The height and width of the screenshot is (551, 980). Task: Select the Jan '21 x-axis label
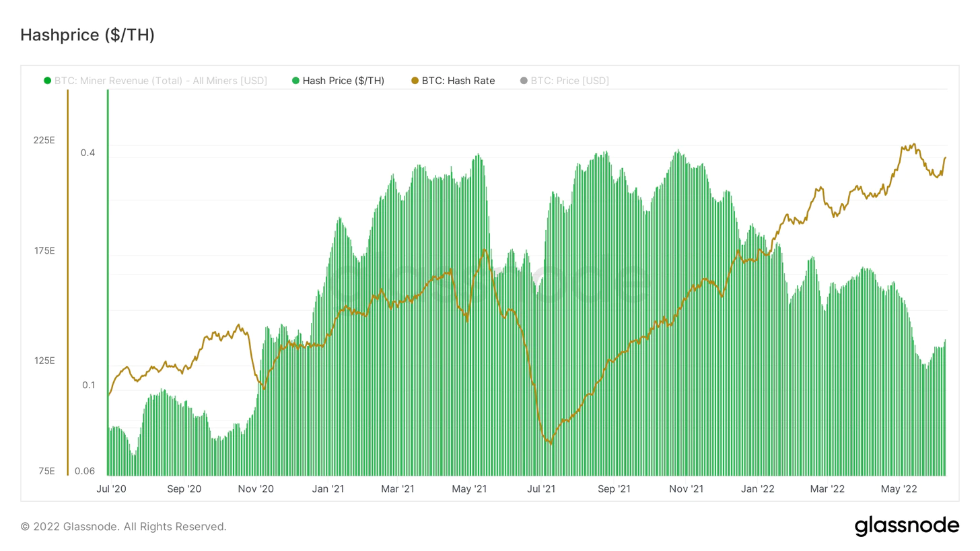[329, 488]
